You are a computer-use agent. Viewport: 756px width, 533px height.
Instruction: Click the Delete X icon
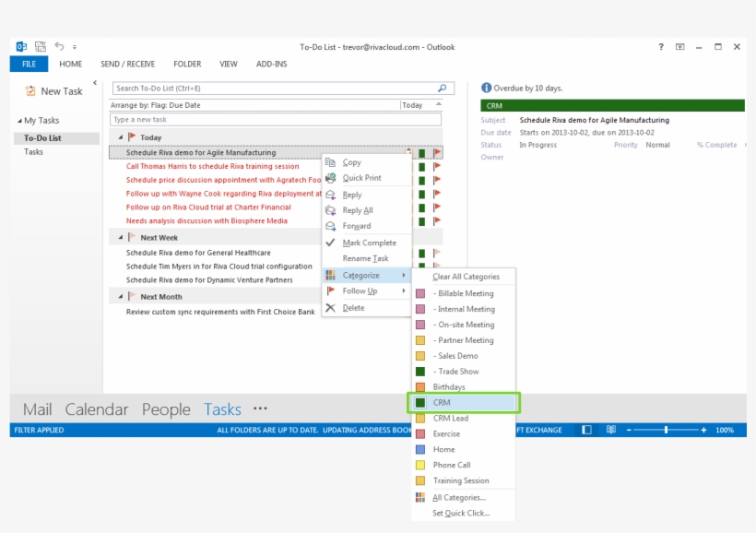[328, 305]
